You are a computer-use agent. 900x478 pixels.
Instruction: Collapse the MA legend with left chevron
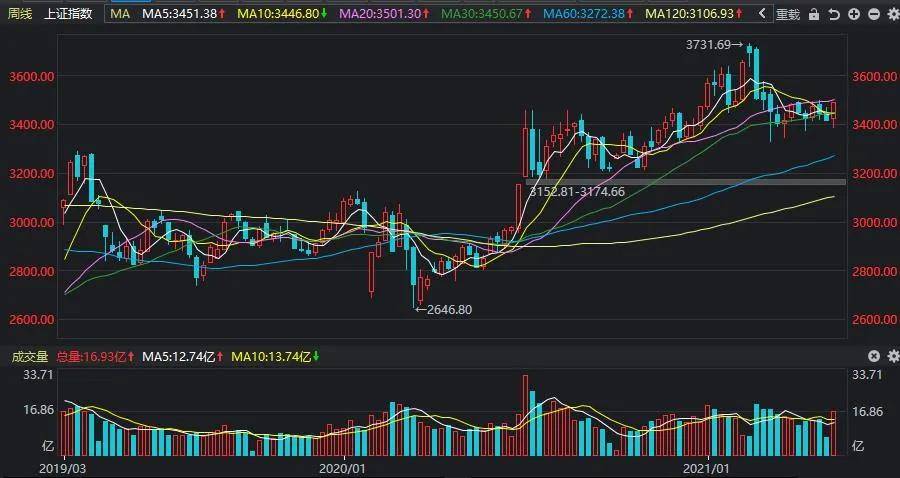(x=762, y=14)
